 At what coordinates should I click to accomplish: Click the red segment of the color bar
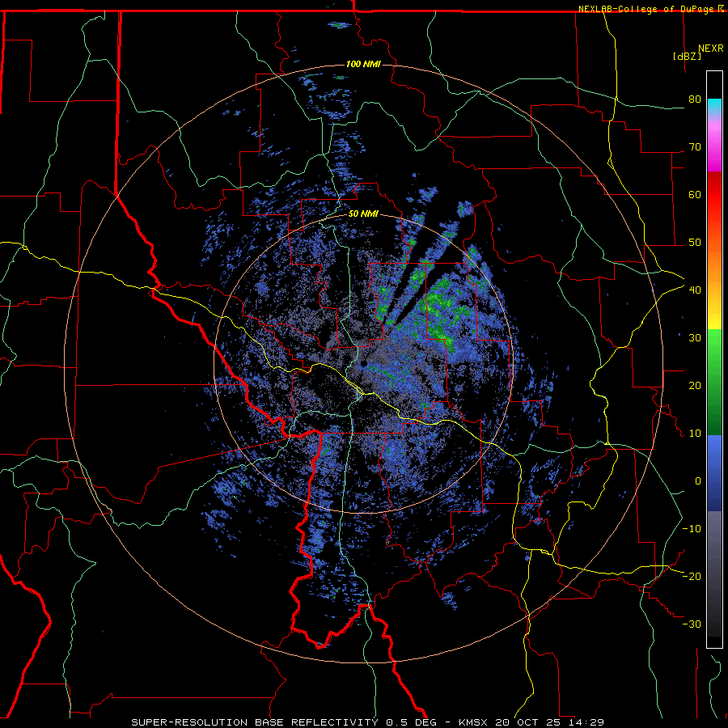714,195
